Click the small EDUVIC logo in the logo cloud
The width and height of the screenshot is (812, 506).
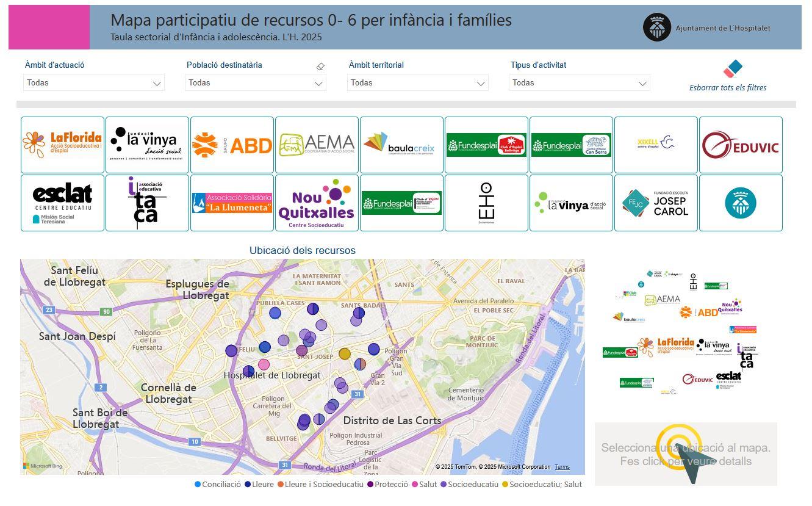tap(697, 380)
